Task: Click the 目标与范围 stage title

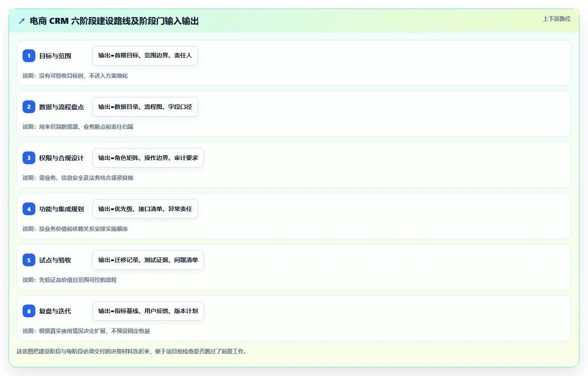Action: [x=55, y=56]
